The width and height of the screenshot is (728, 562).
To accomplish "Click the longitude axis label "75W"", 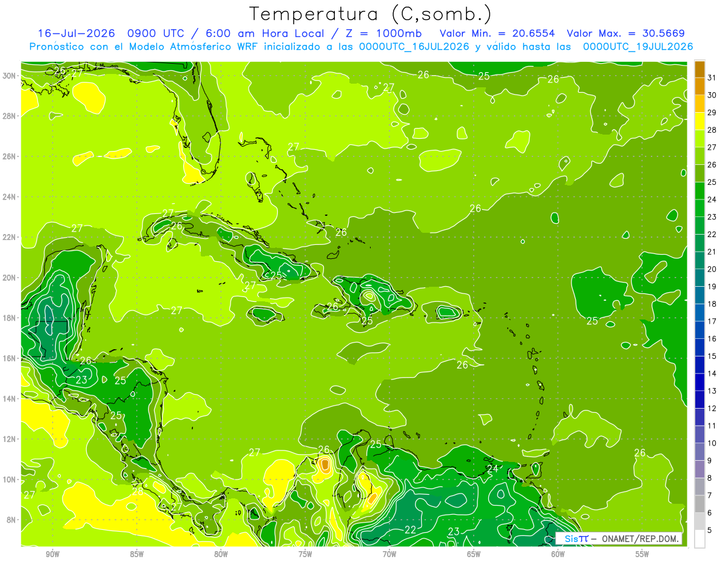I will click(x=305, y=554).
